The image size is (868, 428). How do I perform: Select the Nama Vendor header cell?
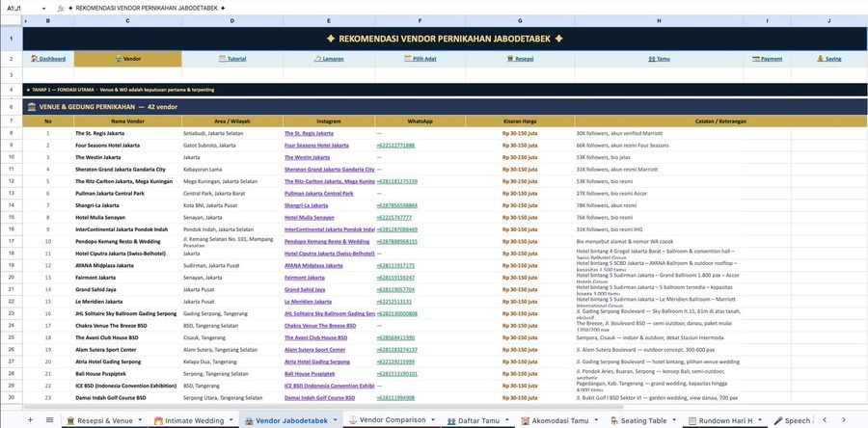(x=128, y=121)
